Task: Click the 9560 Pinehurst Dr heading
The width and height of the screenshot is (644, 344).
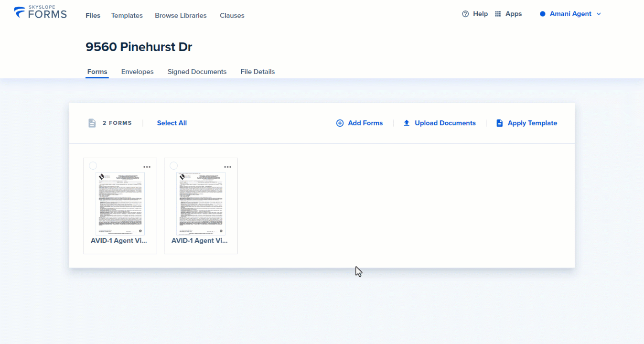Action: click(x=139, y=47)
